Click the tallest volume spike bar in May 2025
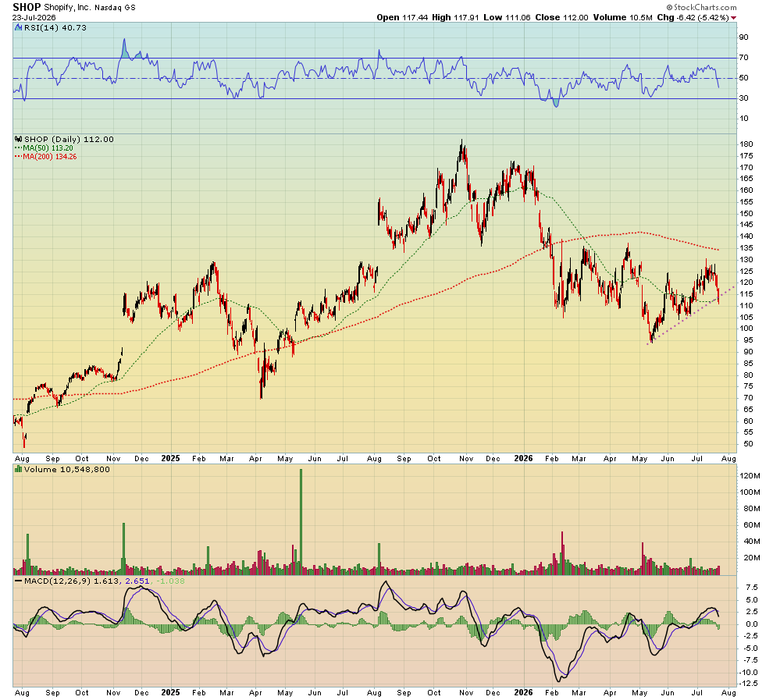This screenshot has width=773, height=700. point(301,521)
